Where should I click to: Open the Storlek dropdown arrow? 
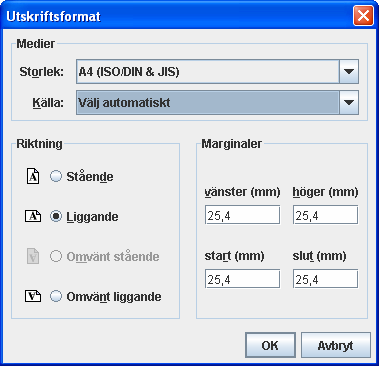(x=349, y=71)
